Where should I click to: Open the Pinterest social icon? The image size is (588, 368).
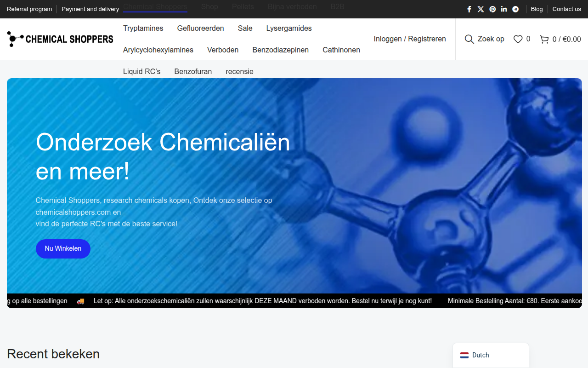492,9
